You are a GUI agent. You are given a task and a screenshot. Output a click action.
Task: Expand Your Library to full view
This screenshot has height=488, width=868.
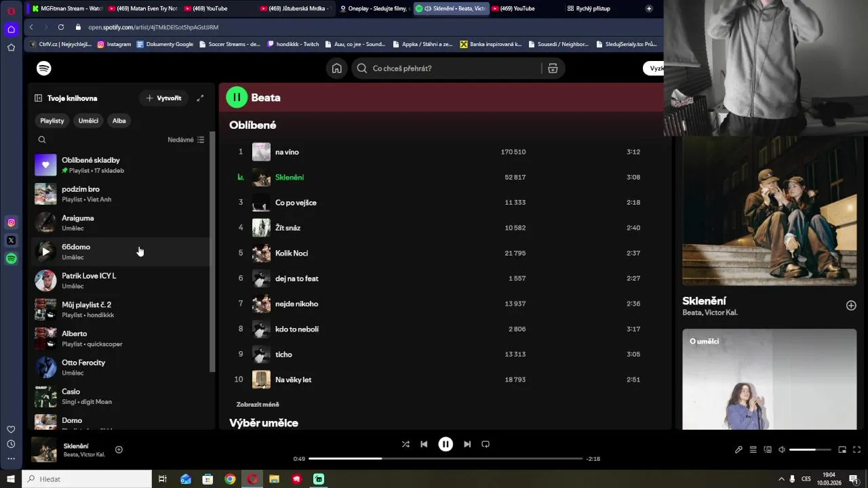(x=200, y=98)
